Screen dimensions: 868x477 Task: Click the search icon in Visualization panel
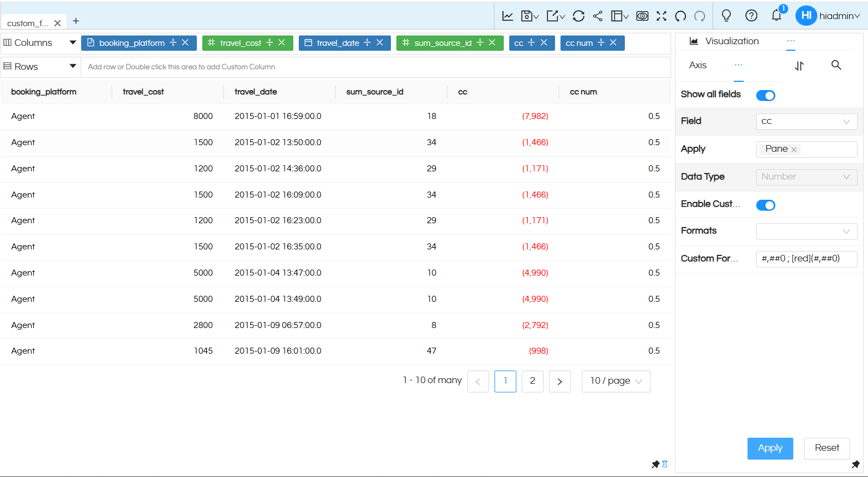coord(836,65)
